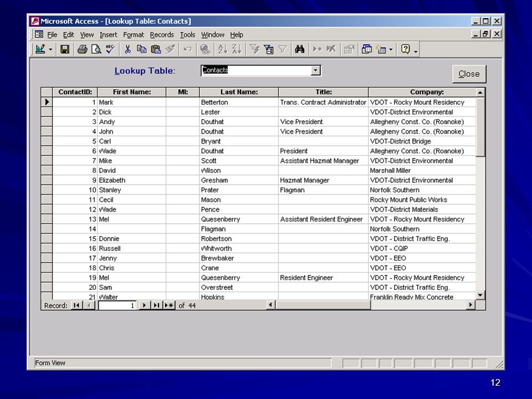Image resolution: width=532 pixels, height=399 pixels.
Task: Open the Window menu
Action: 212,34
